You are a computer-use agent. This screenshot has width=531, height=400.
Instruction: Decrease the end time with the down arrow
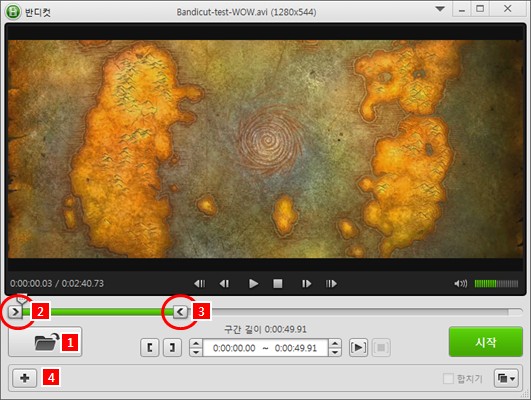(x=335, y=352)
